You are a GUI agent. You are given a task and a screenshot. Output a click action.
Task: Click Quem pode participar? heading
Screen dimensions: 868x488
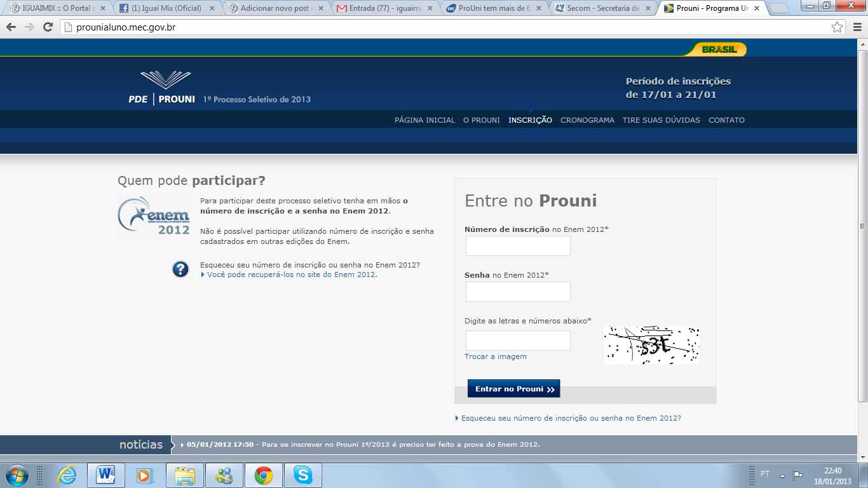[x=191, y=181]
